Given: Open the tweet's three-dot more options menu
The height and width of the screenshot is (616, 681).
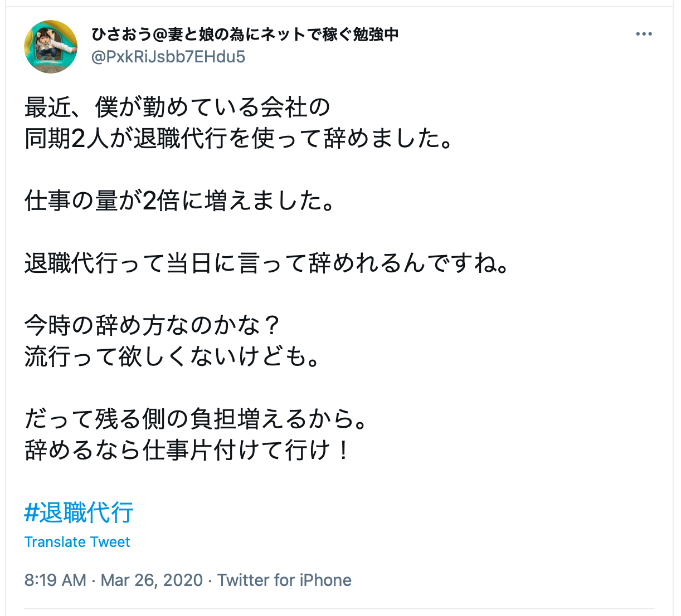Looking at the screenshot, I should point(644,35).
